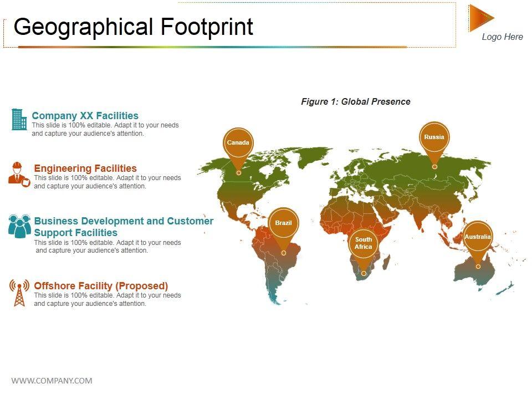Select the Canada map pin
The image size is (532, 399).
tap(238, 151)
